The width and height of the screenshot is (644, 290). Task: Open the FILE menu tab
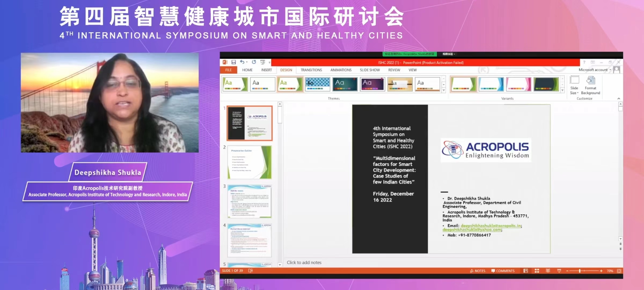[228, 70]
